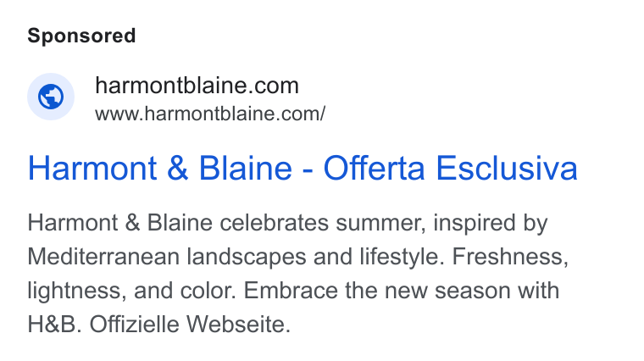The image size is (644, 361).
Task: Click 'Offerta Esclusiva' in the ad headline
Action: 451,168
